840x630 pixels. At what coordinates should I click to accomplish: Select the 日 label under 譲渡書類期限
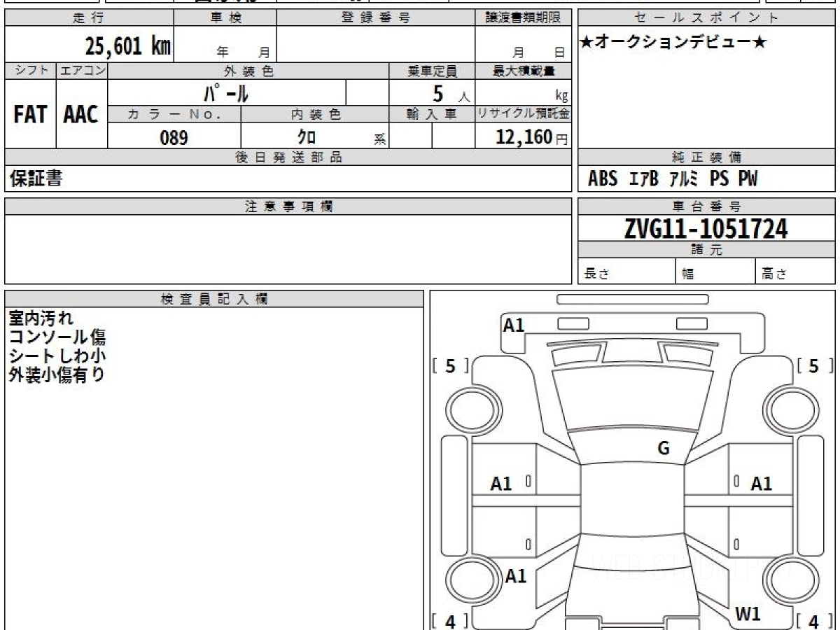559,52
